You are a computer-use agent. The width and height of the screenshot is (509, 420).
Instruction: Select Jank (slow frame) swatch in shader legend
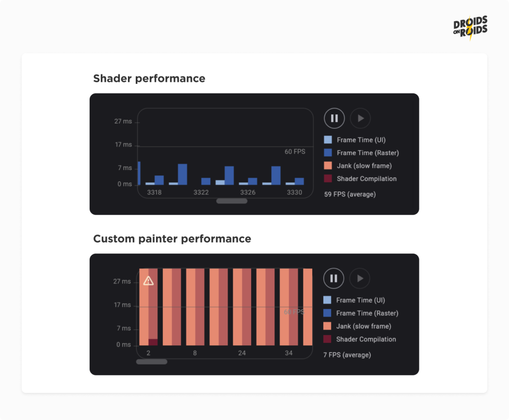[x=328, y=166]
